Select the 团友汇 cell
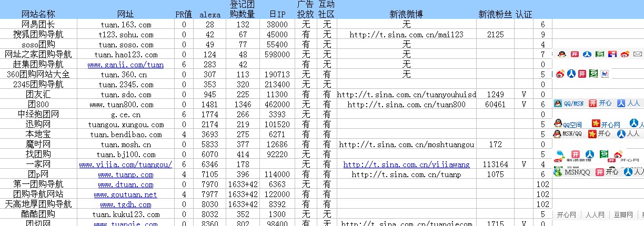 tap(38, 95)
